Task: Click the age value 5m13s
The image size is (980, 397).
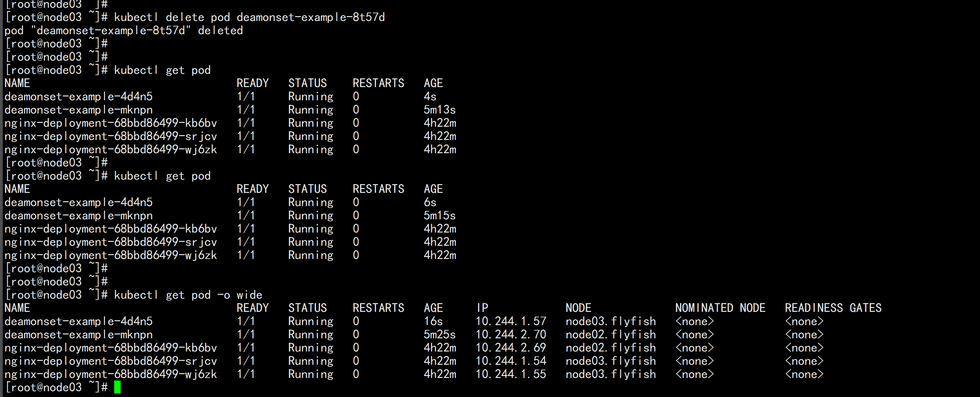Action: tap(439, 110)
